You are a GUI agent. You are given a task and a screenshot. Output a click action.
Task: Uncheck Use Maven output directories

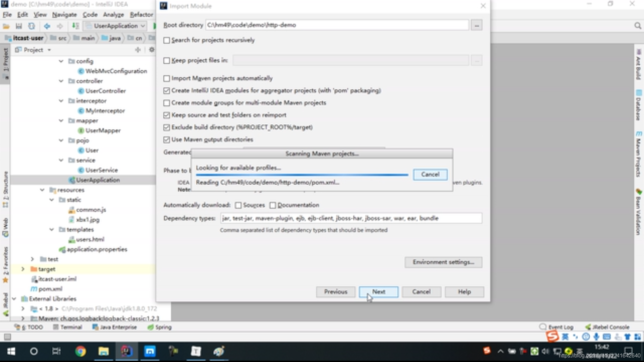click(x=167, y=140)
